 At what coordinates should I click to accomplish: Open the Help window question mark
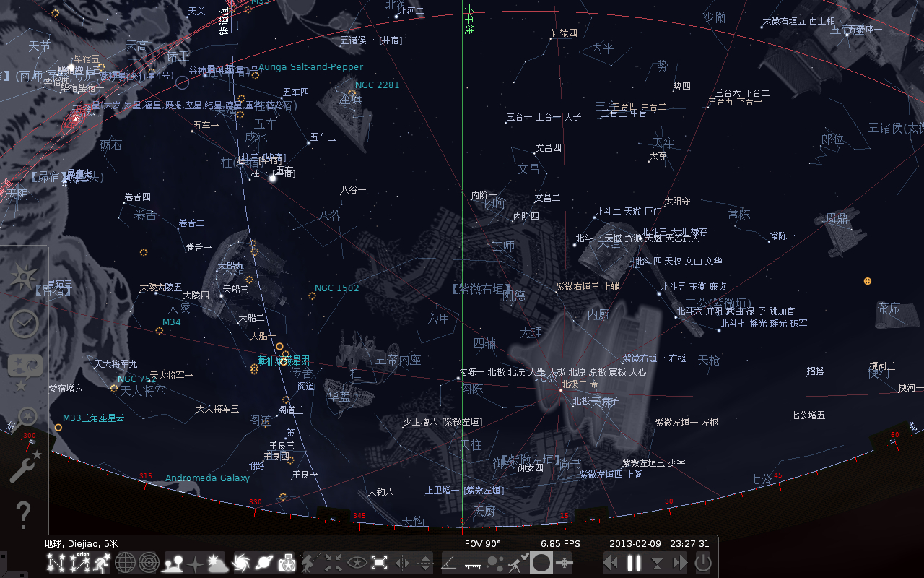23,514
